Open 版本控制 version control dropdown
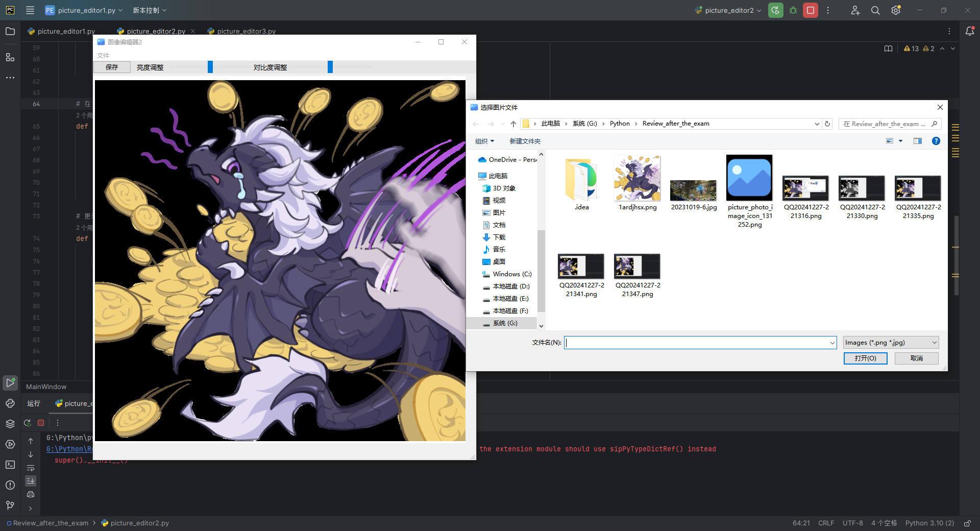This screenshot has height=531, width=980. pyautogui.click(x=150, y=10)
